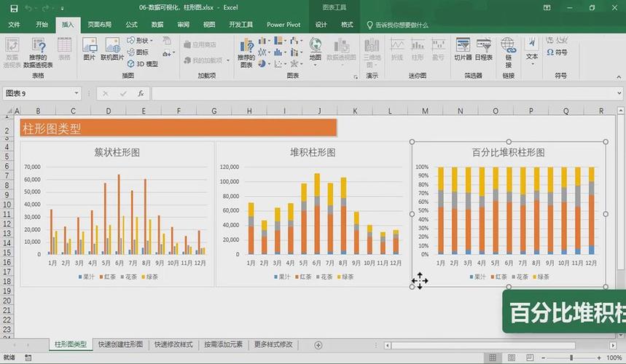Viewport: 626px width, 364px height.
Task: Switch to Page Break Preview view
Action: tap(530, 357)
